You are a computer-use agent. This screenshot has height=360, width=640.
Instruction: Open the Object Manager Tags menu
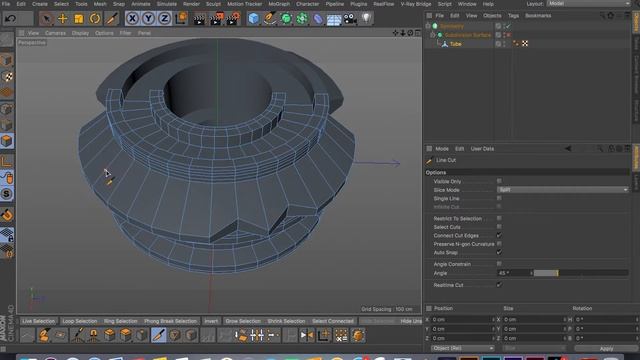click(513, 16)
